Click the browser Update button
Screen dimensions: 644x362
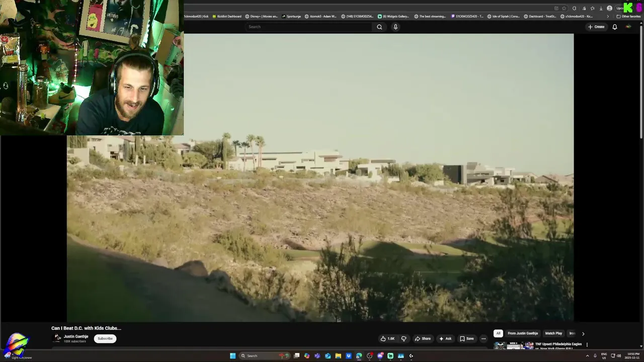pyautogui.click(x=620, y=8)
